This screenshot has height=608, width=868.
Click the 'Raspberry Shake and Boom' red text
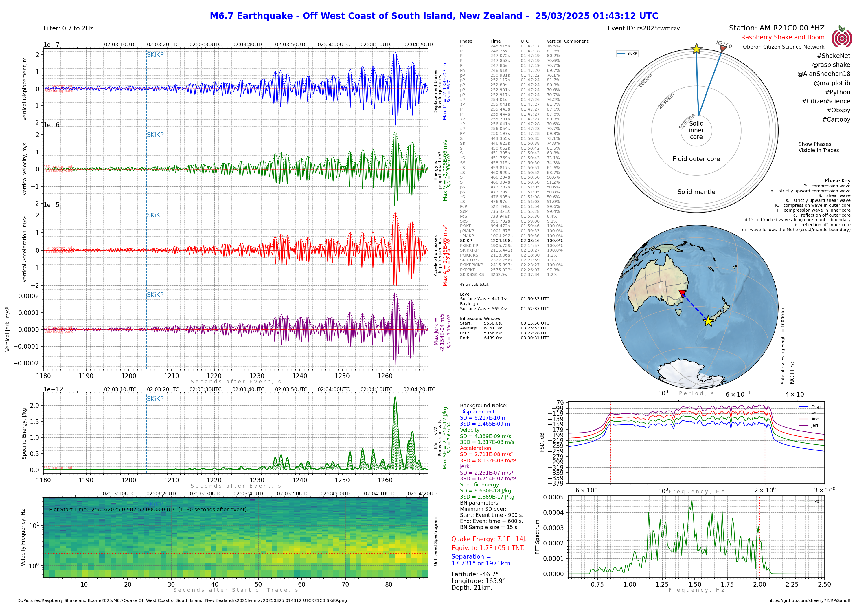tap(783, 37)
